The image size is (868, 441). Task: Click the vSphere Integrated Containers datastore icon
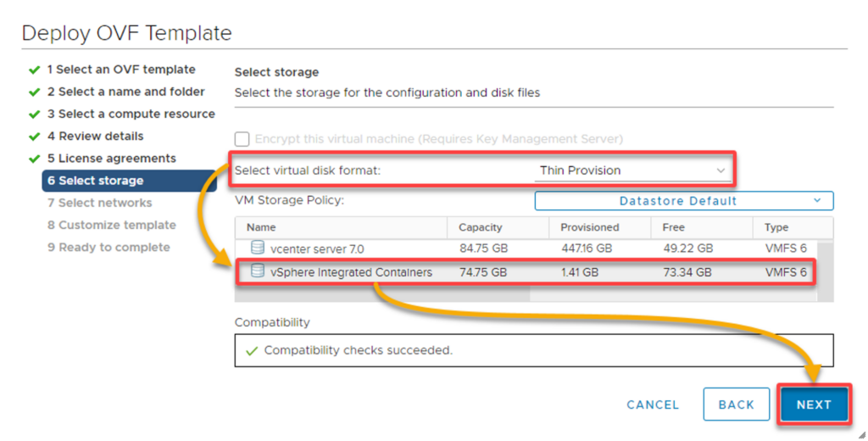258,271
